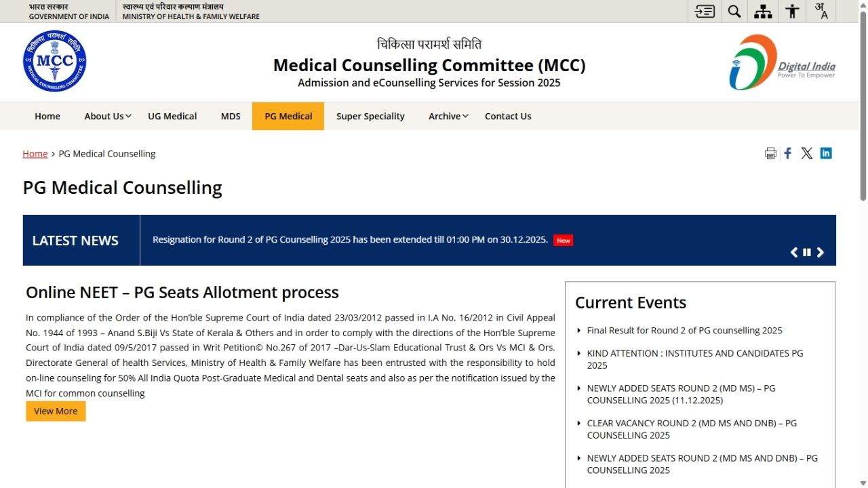Screen dimensions: 868x488
Task: Expand the About Us dropdown
Action: coord(106,116)
